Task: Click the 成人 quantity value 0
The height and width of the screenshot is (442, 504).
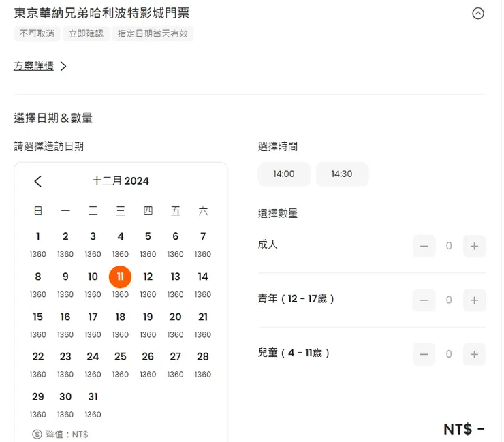Action: [449, 246]
